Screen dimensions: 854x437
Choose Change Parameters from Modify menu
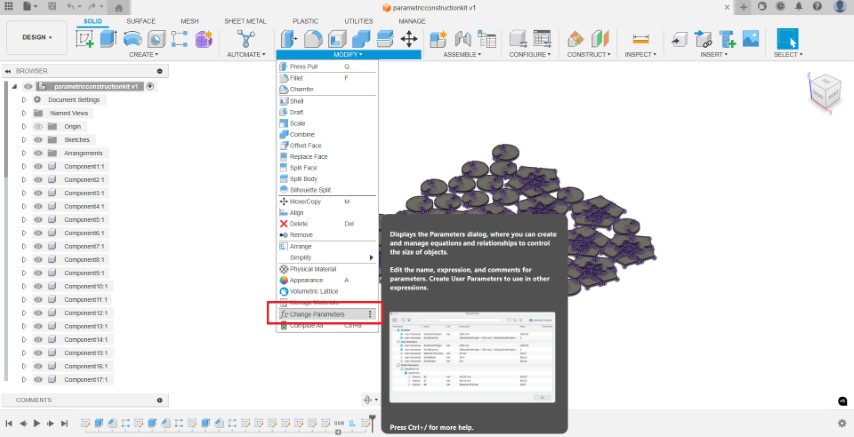coord(327,314)
